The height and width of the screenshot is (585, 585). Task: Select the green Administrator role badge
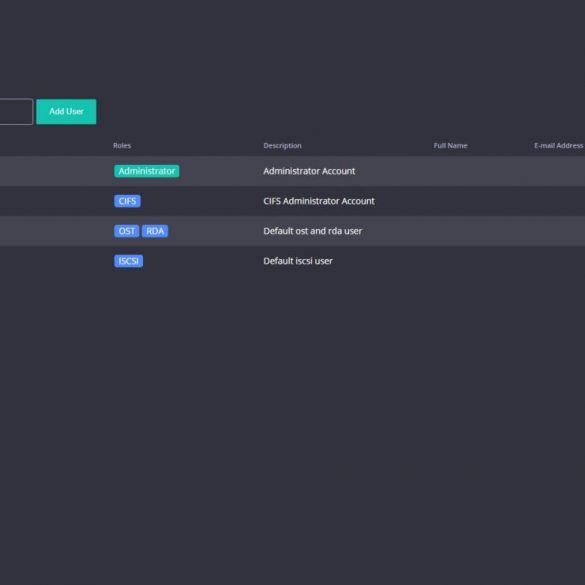click(x=147, y=171)
